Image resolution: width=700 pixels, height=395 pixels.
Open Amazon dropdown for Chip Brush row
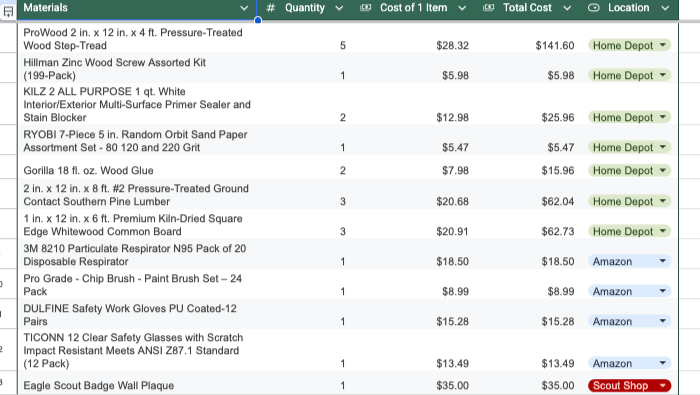point(662,291)
